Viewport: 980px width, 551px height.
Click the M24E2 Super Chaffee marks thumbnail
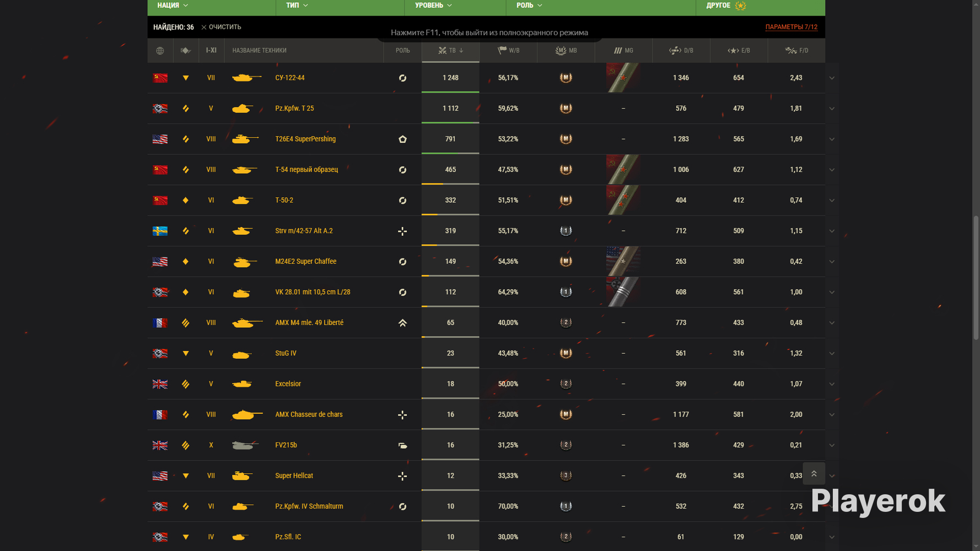[x=623, y=261]
